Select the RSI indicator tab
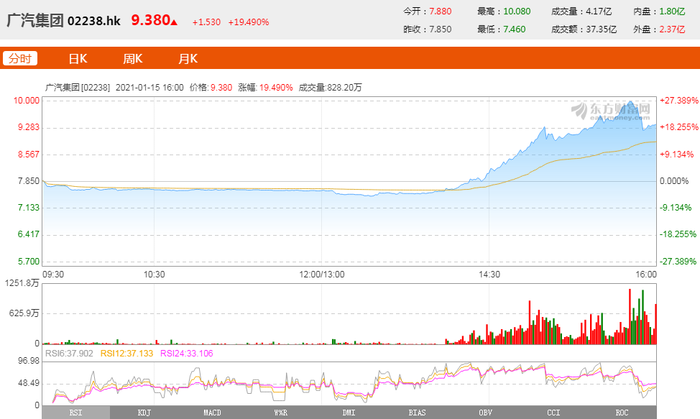700x419 pixels. coord(76,413)
